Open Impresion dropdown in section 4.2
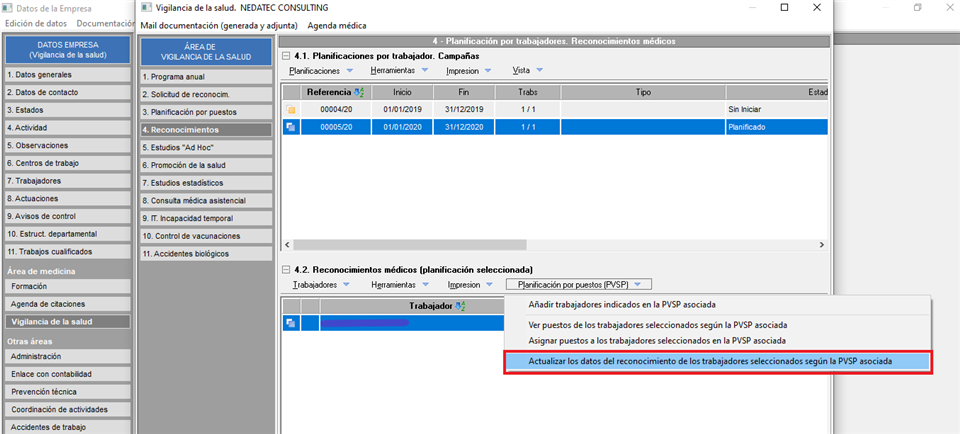The height and width of the screenshot is (434, 960). click(470, 285)
